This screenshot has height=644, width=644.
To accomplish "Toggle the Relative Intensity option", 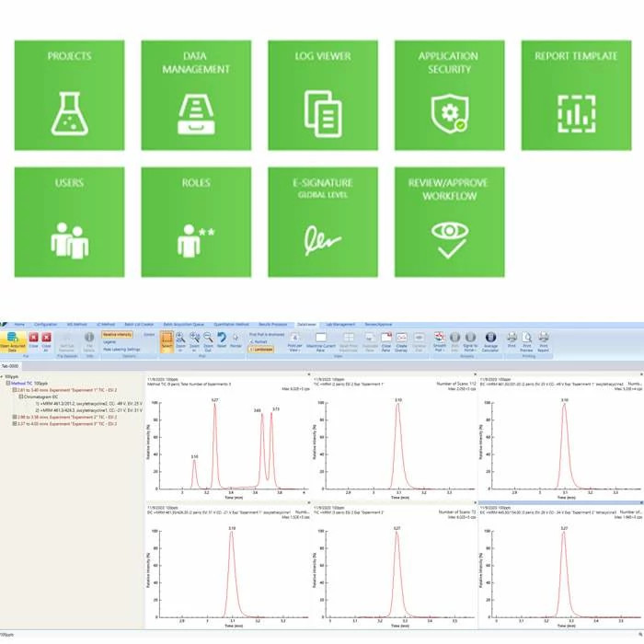I will (x=117, y=335).
